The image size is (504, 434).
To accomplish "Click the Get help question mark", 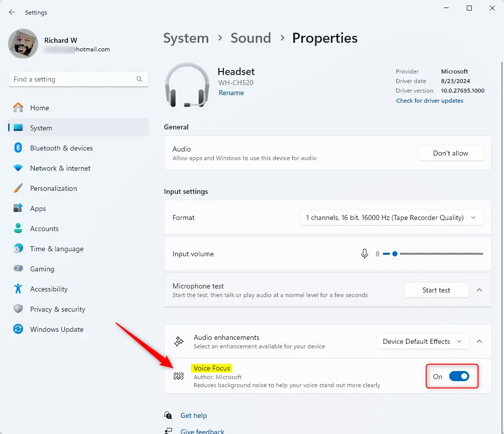I will coord(168,415).
